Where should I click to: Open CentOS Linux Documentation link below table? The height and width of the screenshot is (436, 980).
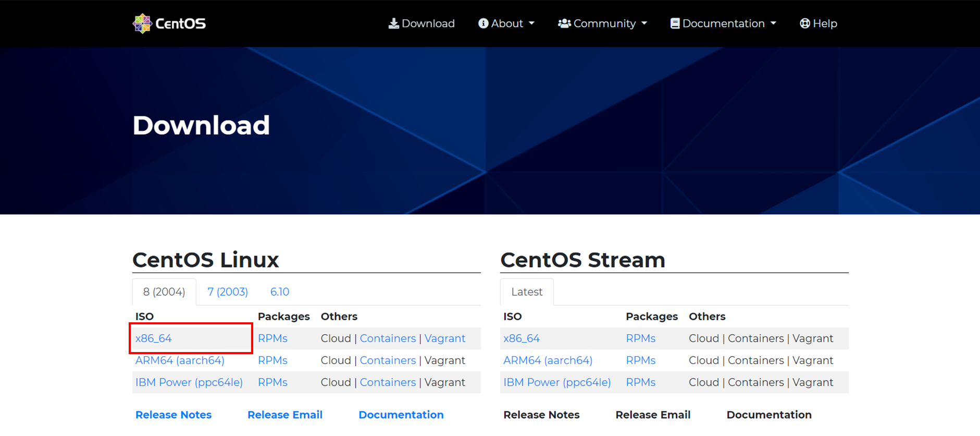point(401,415)
